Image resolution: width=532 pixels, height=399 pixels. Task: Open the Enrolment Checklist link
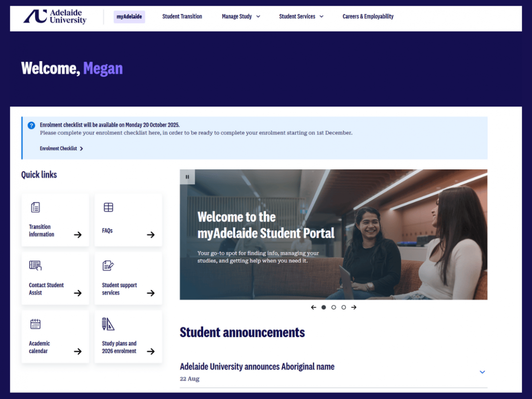point(61,149)
